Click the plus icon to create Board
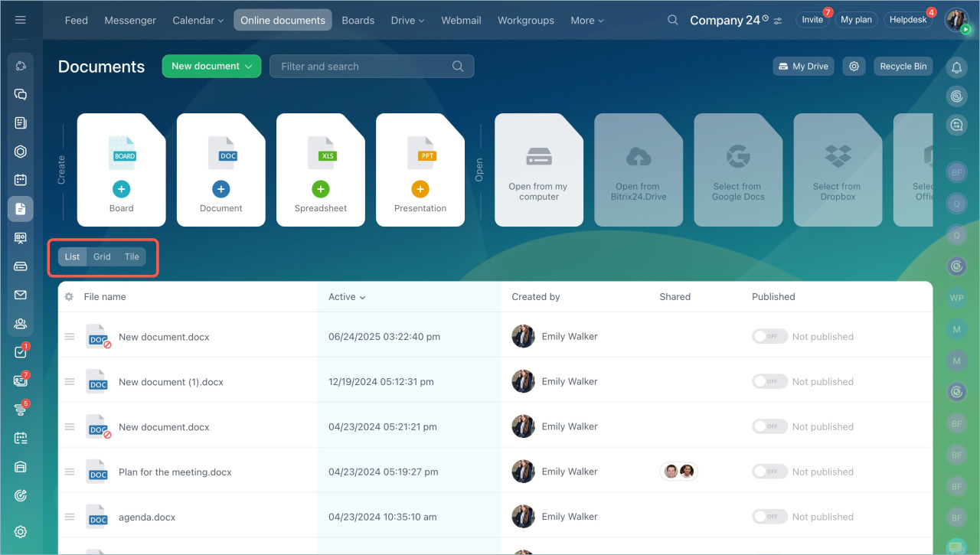This screenshot has height=555, width=980. pyautogui.click(x=121, y=189)
